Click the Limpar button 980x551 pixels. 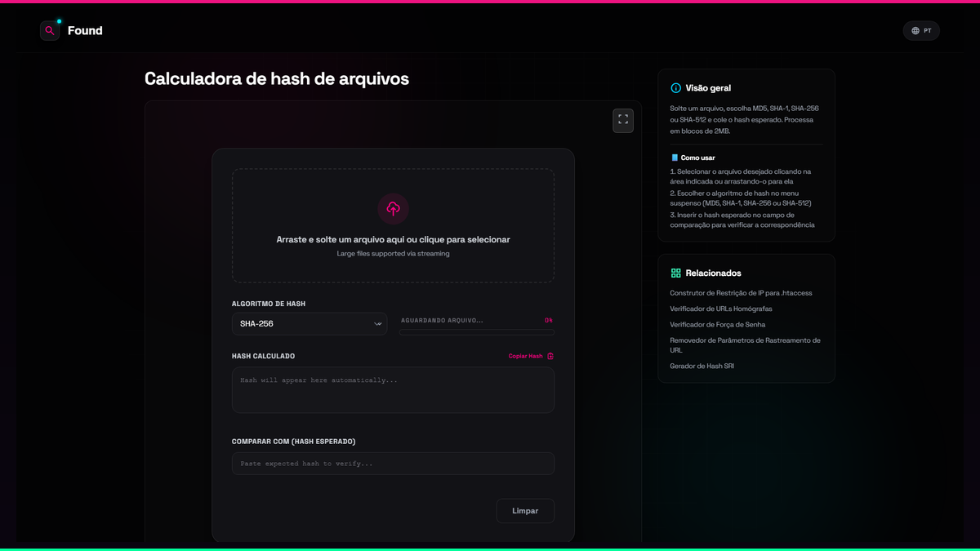525,511
